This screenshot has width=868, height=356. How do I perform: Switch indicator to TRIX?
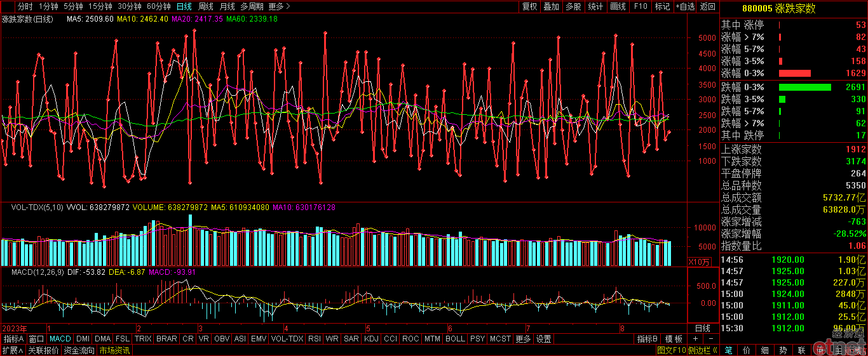click(143, 339)
